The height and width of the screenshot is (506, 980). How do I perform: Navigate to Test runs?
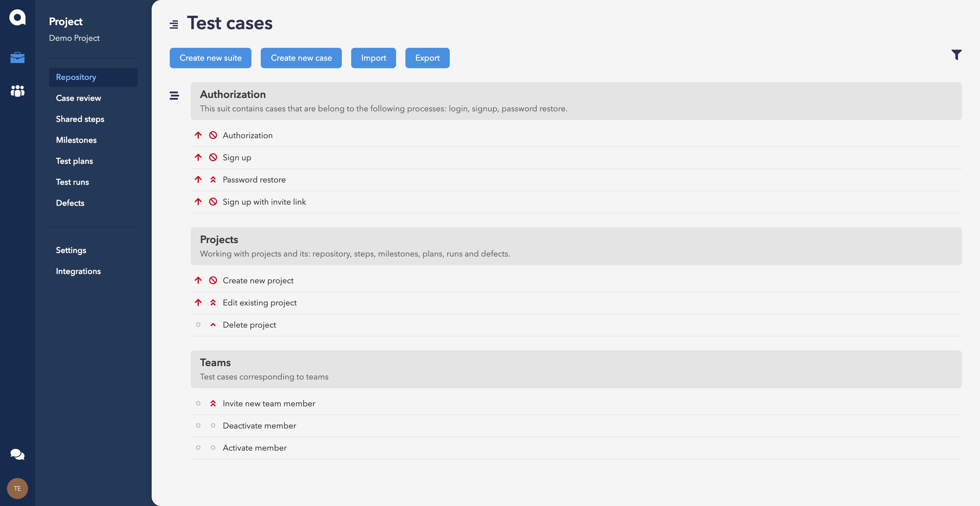72,182
